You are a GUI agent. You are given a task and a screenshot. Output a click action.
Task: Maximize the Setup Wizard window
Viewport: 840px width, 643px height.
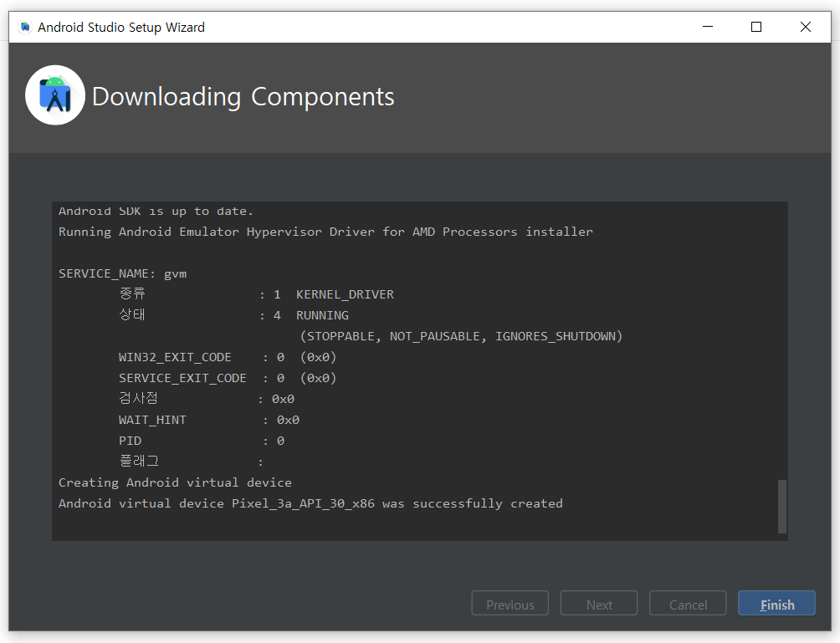click(755, 27)
